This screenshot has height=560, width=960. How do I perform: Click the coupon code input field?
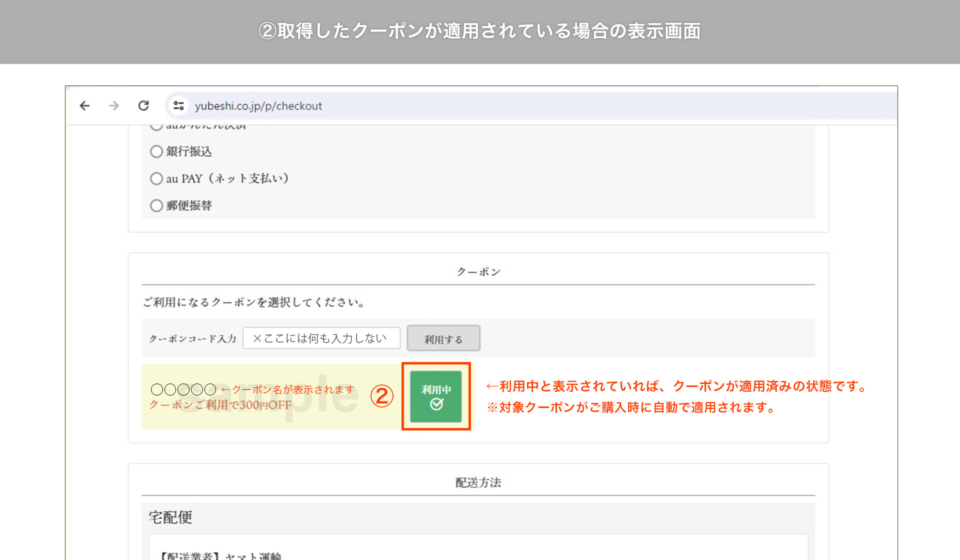pyautogui.click(x=321, y=338)
